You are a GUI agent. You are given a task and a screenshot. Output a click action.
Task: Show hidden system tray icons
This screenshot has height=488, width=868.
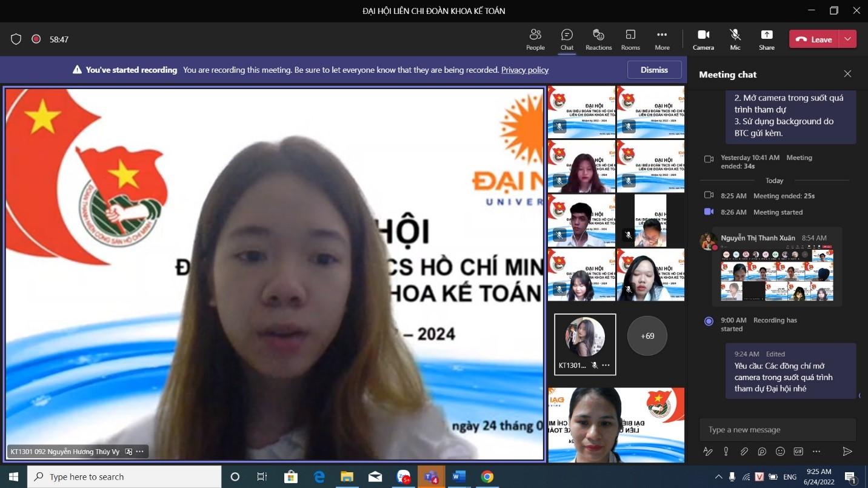point(718,476)
